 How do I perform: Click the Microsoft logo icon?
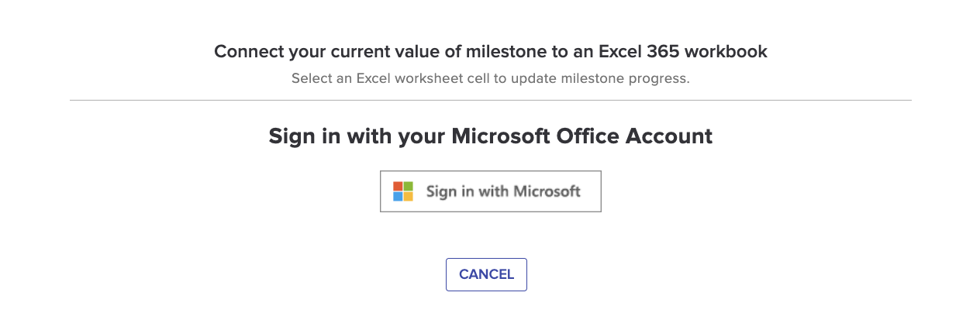pyautogui.click(x=403, y=191)
